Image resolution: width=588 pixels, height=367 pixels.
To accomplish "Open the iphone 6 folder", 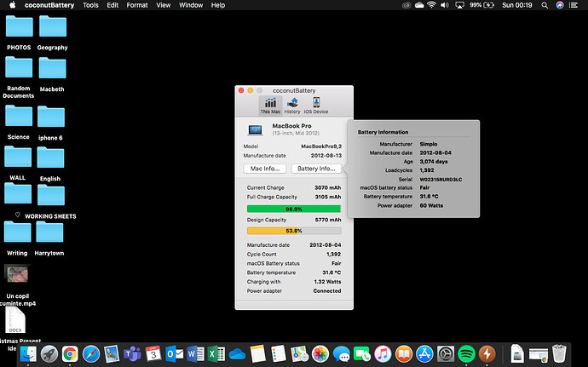I will coord(51,117).
